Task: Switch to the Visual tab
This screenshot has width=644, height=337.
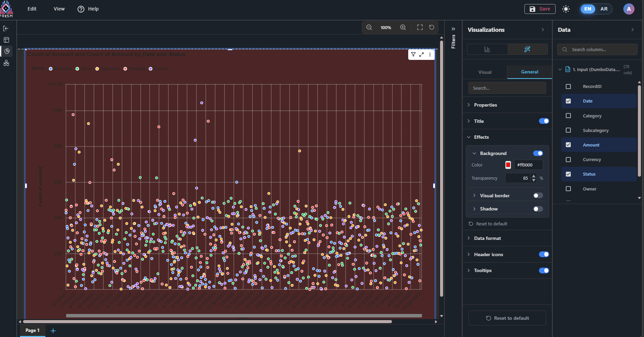Action: [485, 72]
